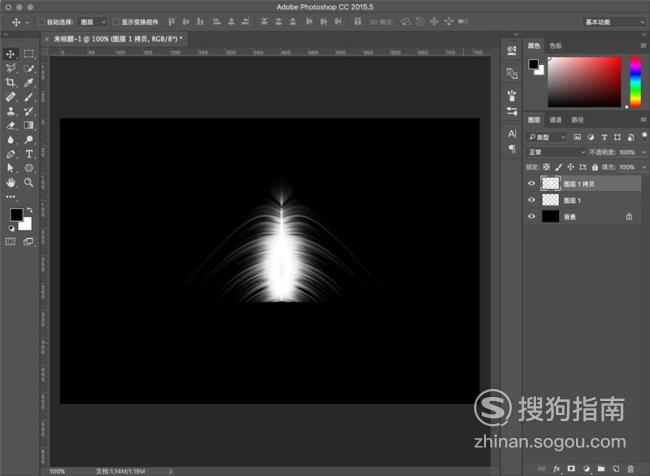The width and height of the screenshot is (650, 476).
Task: Open the layer filter type dropdown
Action: (x=547, y=137)
